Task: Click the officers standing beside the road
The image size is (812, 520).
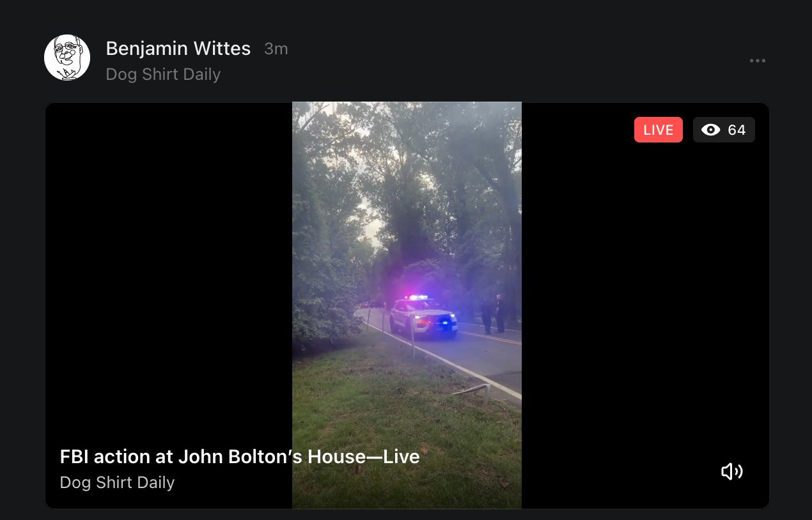Action: click(492, 314)
